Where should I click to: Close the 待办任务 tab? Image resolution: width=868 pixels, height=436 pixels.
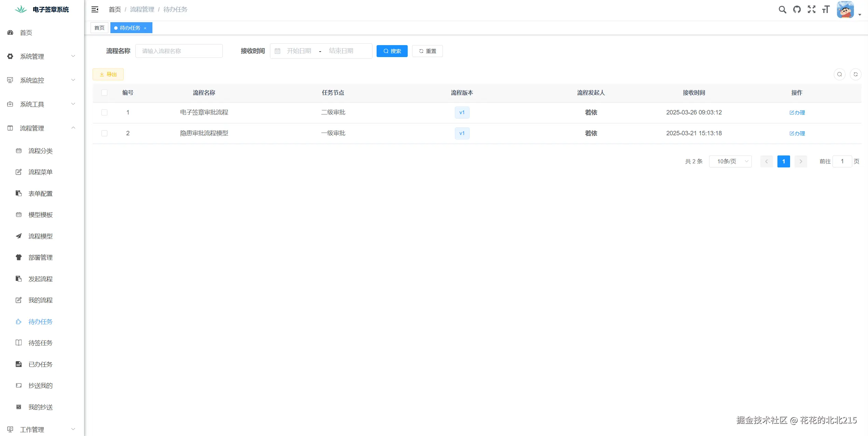[x=145, y=28]
